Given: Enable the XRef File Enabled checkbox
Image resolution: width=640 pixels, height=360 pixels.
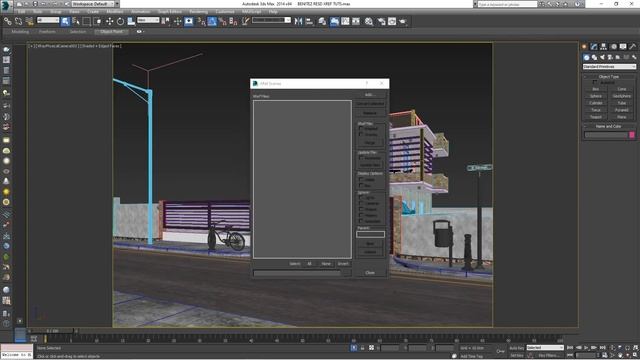Looking at the screenshot, I should pos(361,128).
